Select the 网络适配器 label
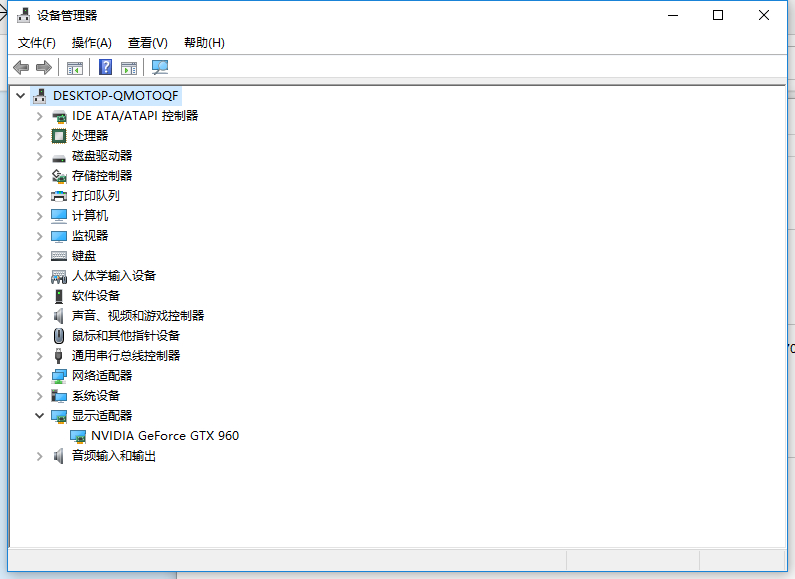 pyautogui.click(x=102, y=376)
